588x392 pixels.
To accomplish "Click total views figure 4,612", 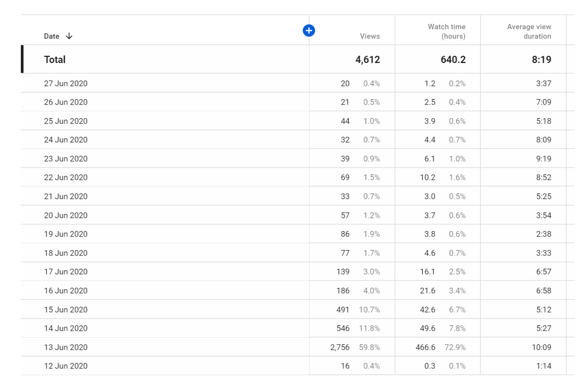I will pos(368,60).
